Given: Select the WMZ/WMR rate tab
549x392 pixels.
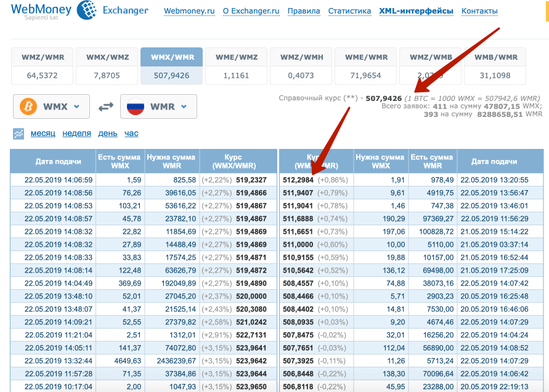Looking at the screenshot, I should click(43, 66).
